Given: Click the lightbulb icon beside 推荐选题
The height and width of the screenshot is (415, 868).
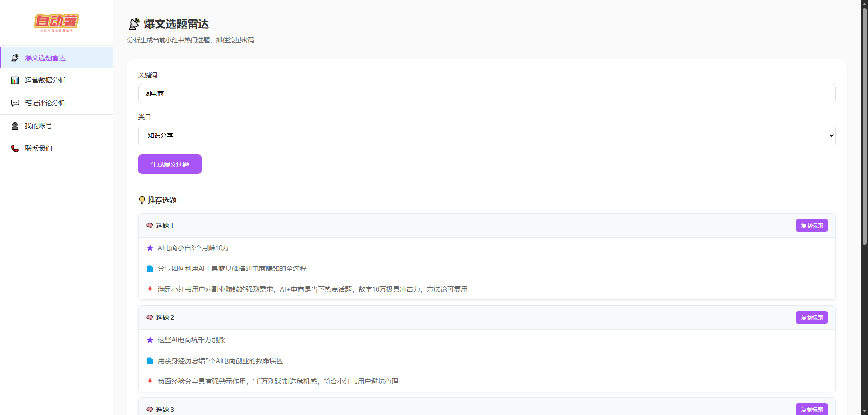Looking at the screenshot, I should [142, 200].
